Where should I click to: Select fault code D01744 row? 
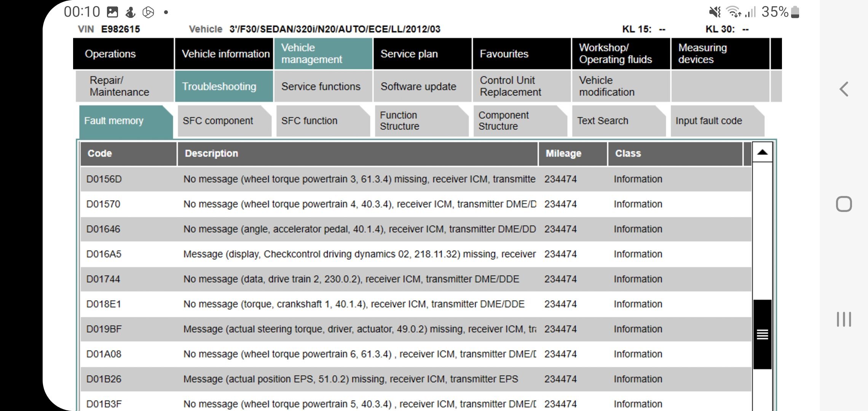[416, 279]
